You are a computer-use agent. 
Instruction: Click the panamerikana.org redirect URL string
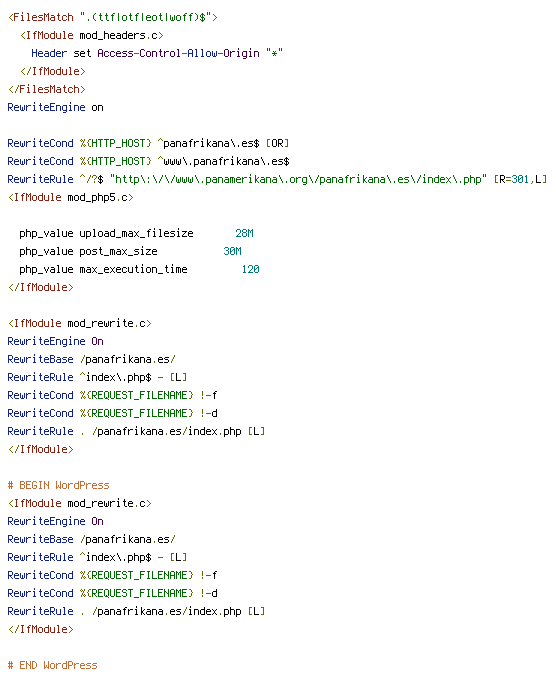(x=298, y=180)
